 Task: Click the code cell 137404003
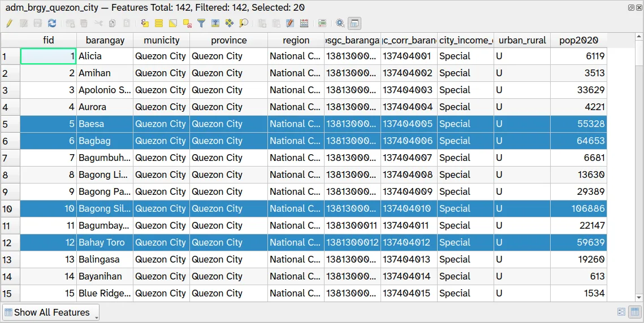(x=409, y=90)
